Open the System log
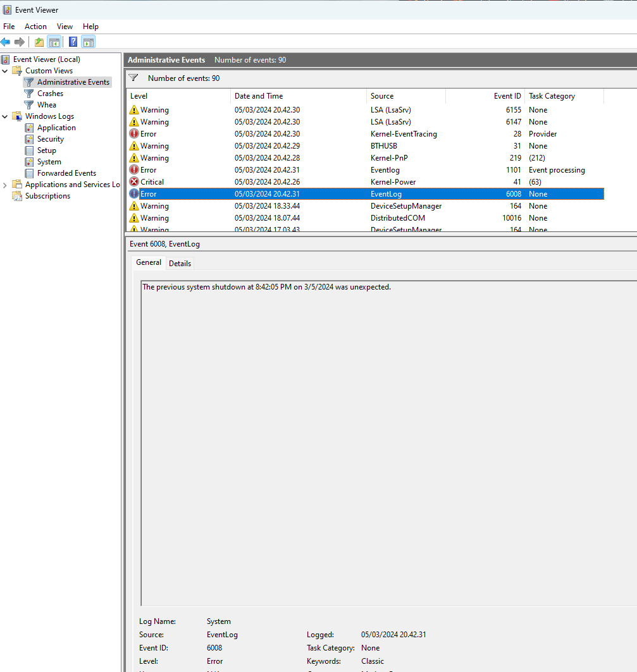Screen dimensions: 637x672 pos(49,162)
